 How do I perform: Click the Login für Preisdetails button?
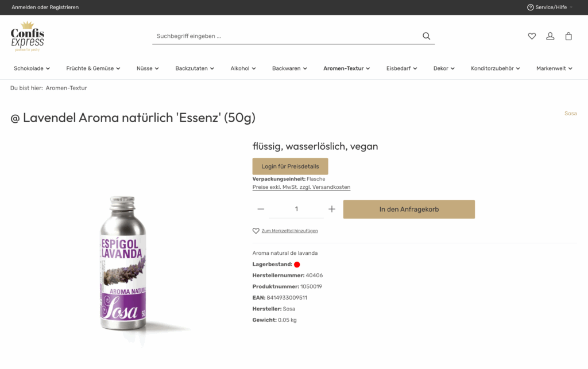click(x=290, y=166)
